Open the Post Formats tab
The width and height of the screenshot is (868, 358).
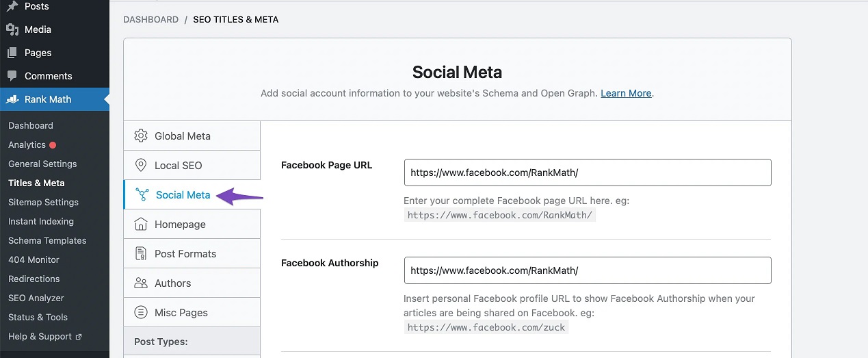click(x=192, y=253)
